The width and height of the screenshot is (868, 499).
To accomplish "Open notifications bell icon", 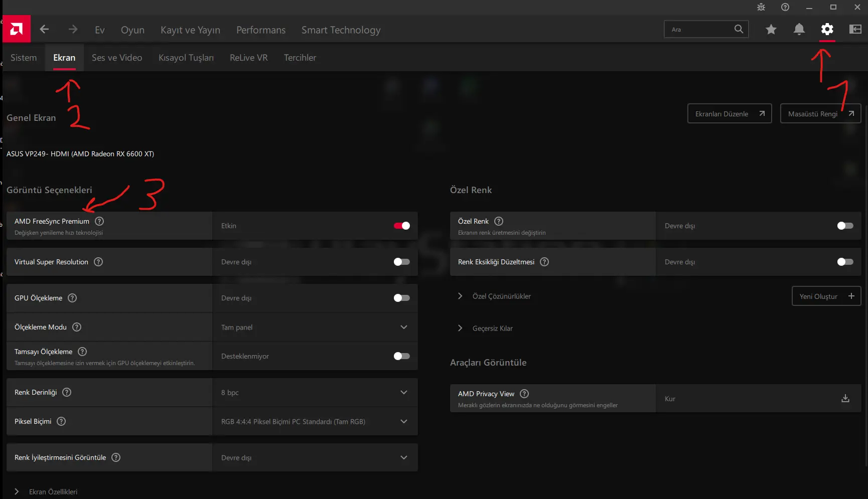I will point(799,30).
